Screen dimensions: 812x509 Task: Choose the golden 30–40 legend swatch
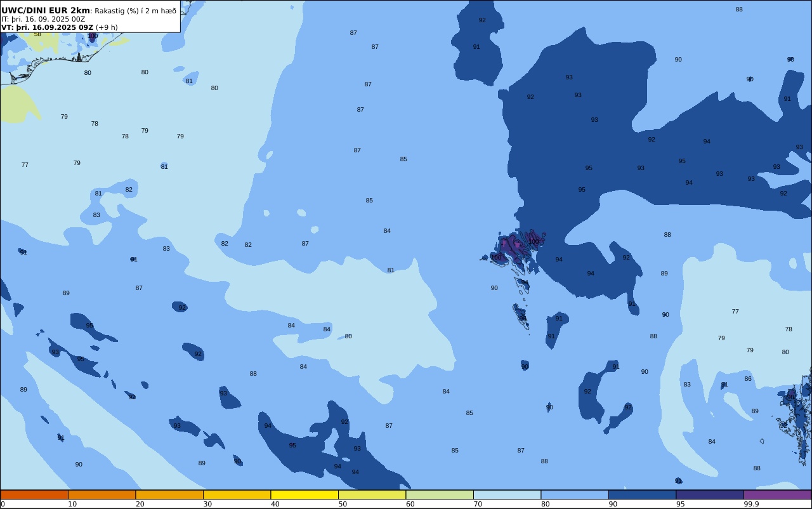[237, 494]
